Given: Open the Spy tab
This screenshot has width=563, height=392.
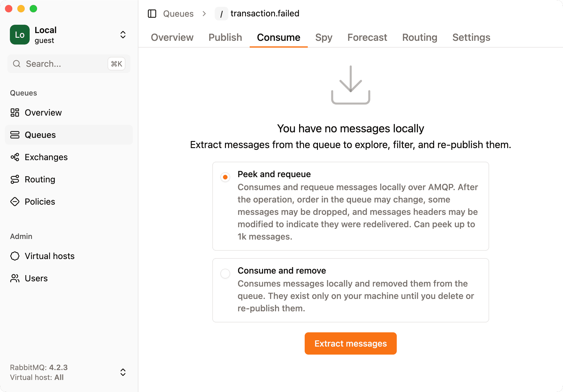Looking at the screenshot, I should click(x=324, y=37).
